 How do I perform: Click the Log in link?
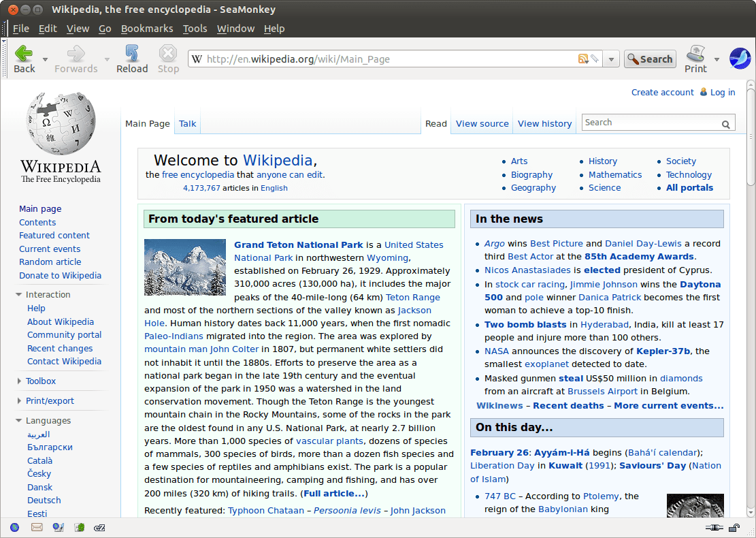[723, 92]
